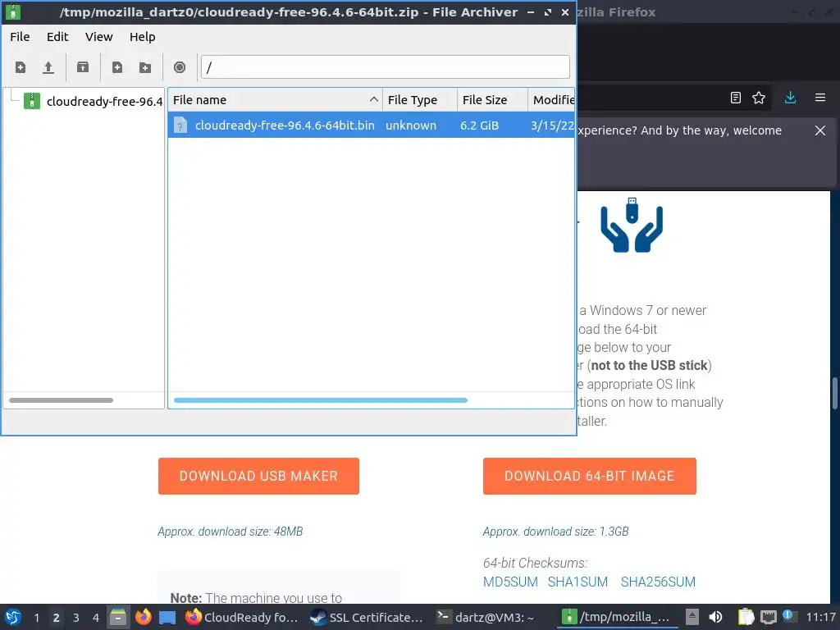Open the SHA256SUM checksum link

coord(658,582)
